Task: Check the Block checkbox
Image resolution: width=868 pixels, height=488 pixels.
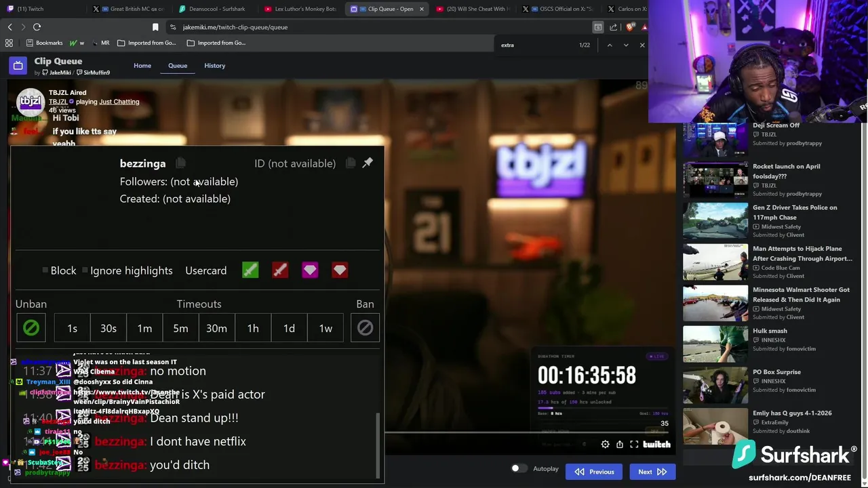Action: coord(45,270)
